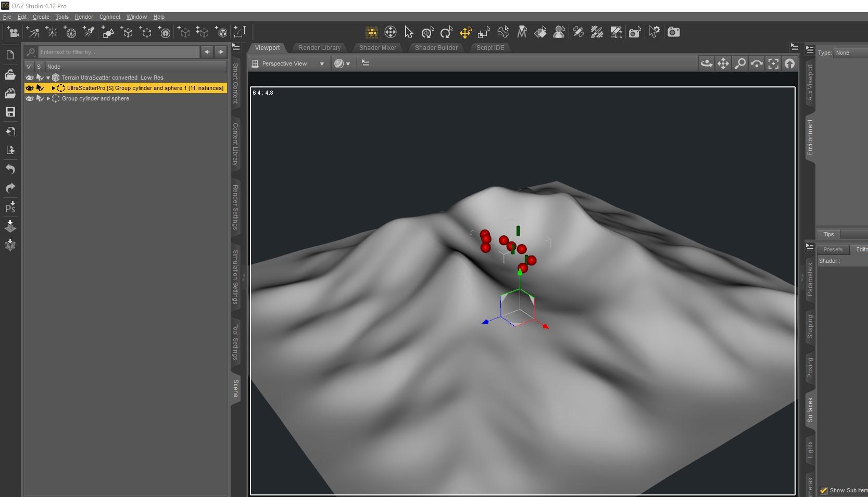The image size is (868, 497).
Task: Toggle selectability of UltraScatterPro instances node
Action: 40,88
